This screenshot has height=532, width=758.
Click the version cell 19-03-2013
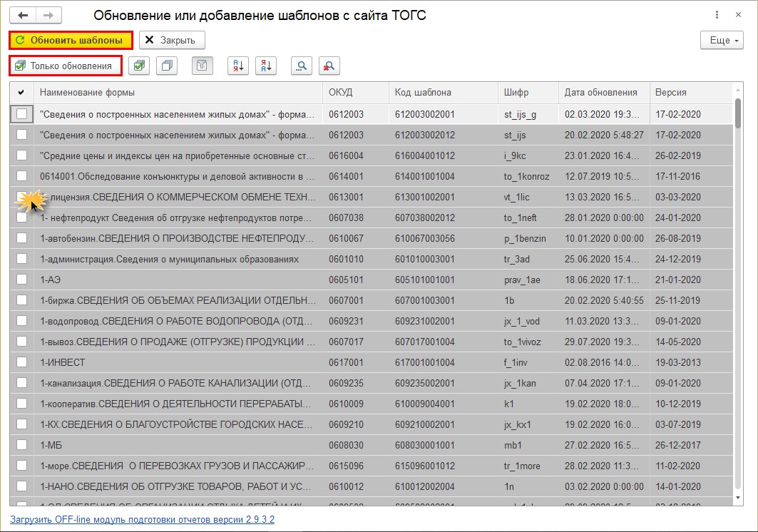point(691,362)
